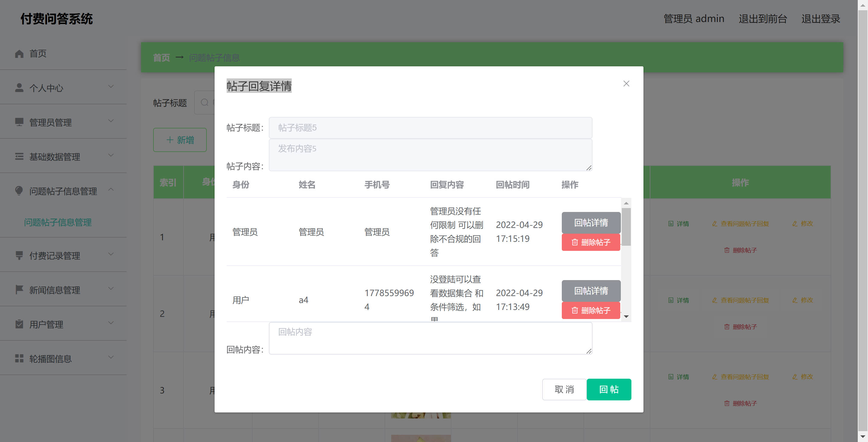Focus the 回帖内容 text area
868x442 pixels.
430,338
